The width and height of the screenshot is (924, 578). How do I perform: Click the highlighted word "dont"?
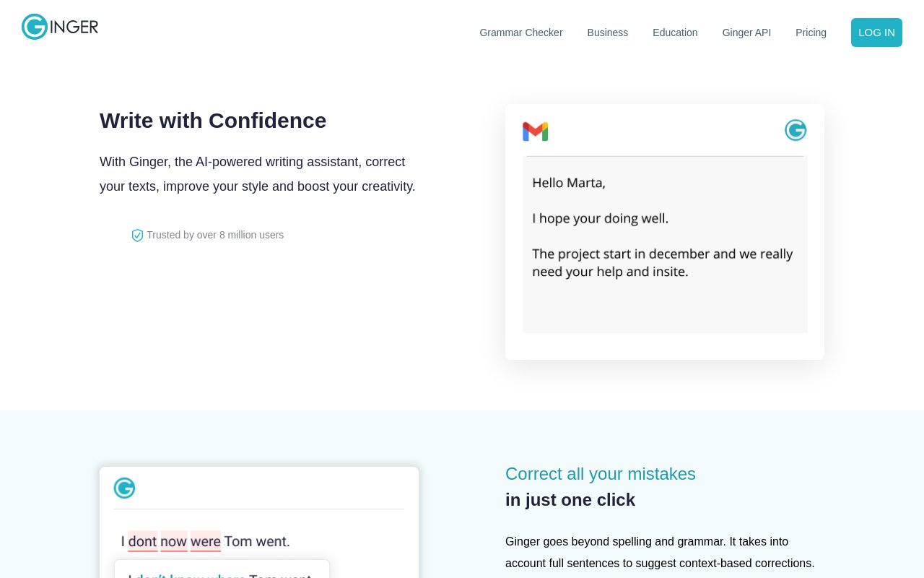pos(143,541)
